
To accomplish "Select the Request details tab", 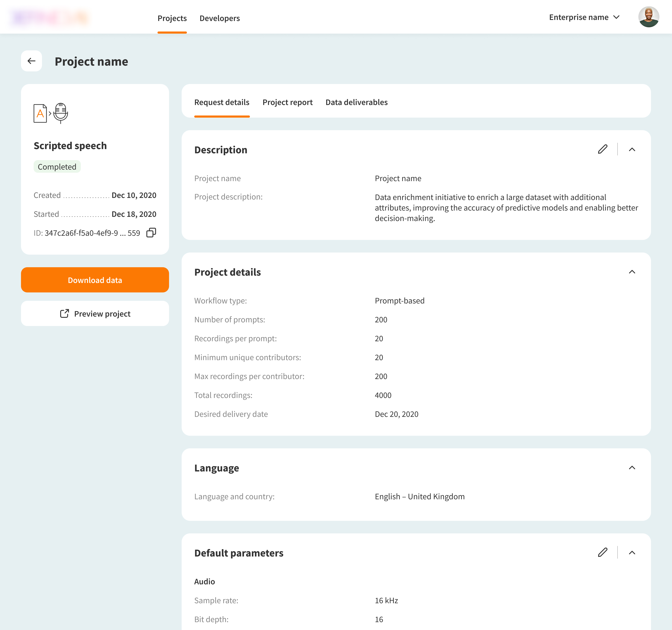I will 222,102.
